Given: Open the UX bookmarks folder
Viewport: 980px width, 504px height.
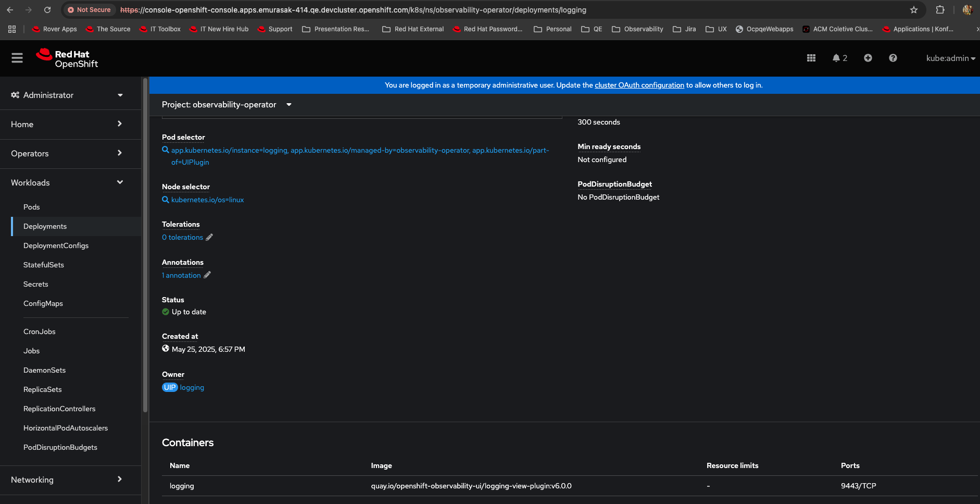Looking at the screenshot, I should point(716,29).
